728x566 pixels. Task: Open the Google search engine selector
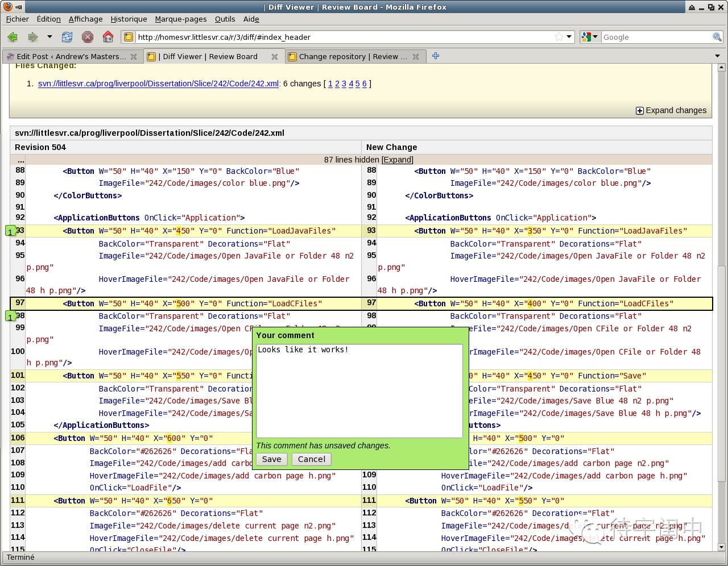pos(590,37)
